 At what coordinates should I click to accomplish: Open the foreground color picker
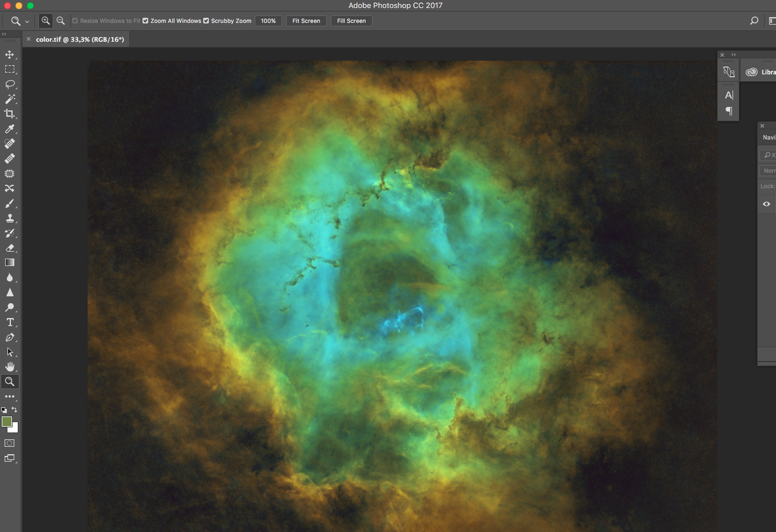click(7, 422)
